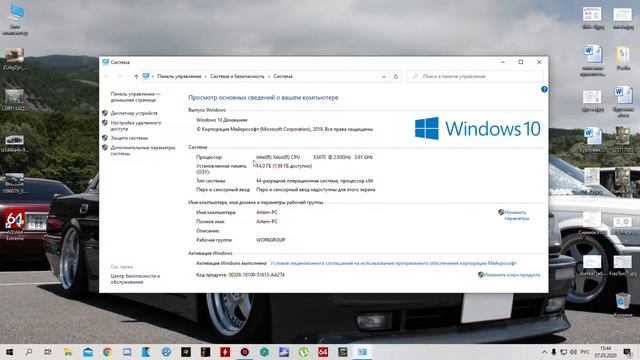
Task: Click the Панель управления breadcrumb
Action: coord(179,76)
